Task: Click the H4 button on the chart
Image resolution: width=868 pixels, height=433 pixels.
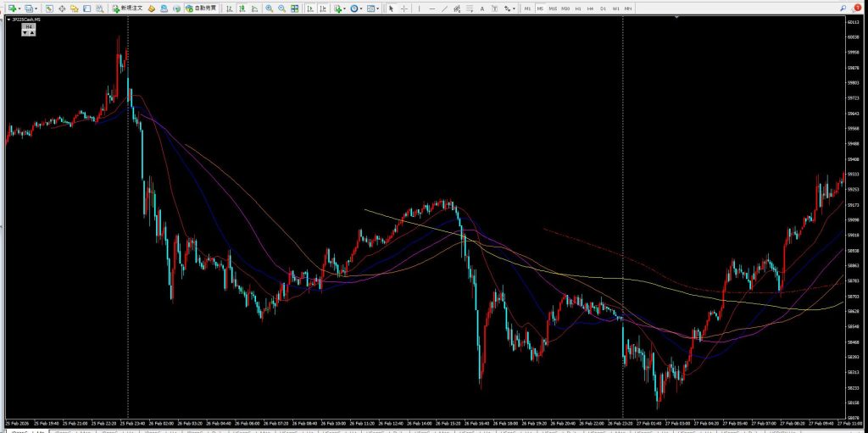Action: (x=29, y=27)
